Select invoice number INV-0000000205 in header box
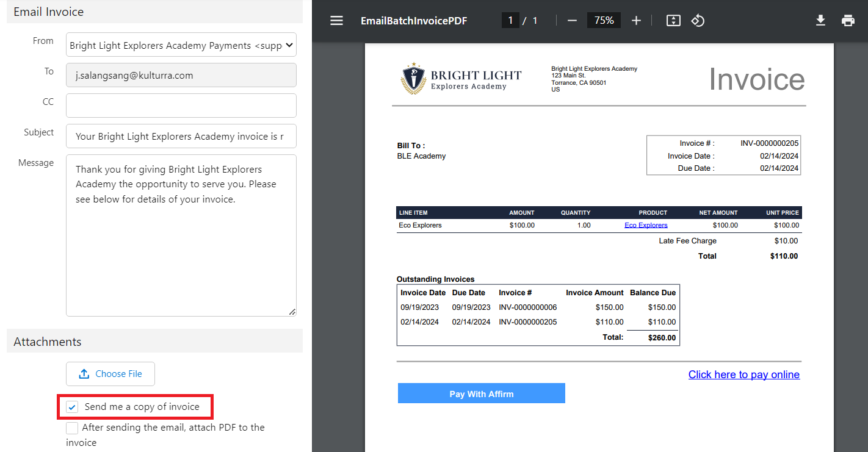Screen dimensions: 868x452 (x=770, y=143)
